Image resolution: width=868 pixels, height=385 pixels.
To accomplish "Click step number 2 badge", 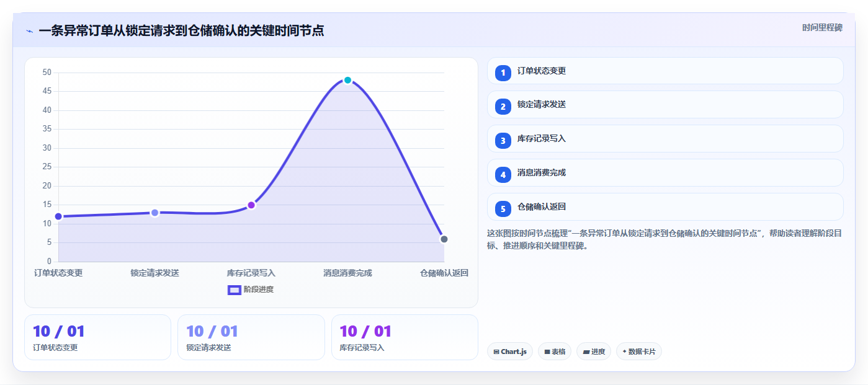I will [503, 107].
